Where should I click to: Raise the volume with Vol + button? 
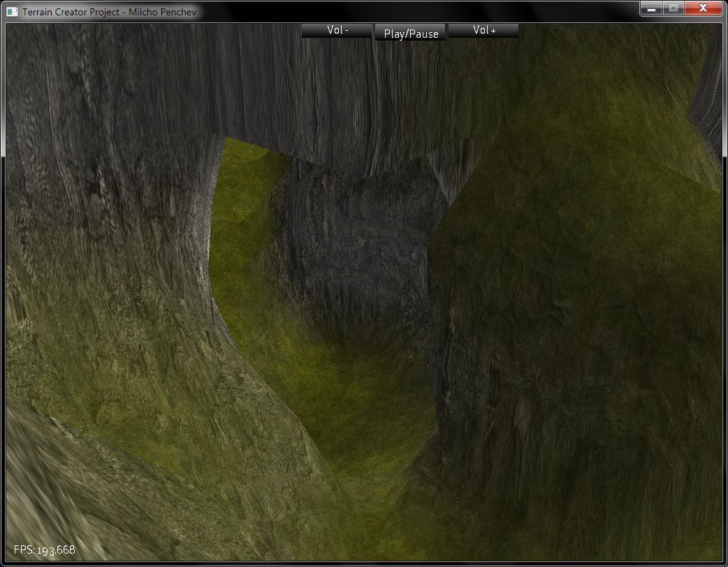pos(483,30)
